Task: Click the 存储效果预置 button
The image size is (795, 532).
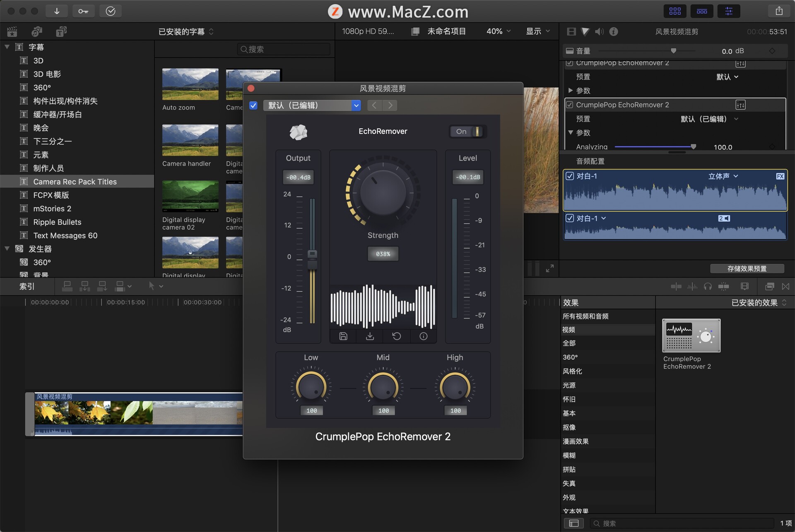Action: [x=747, y=269]
